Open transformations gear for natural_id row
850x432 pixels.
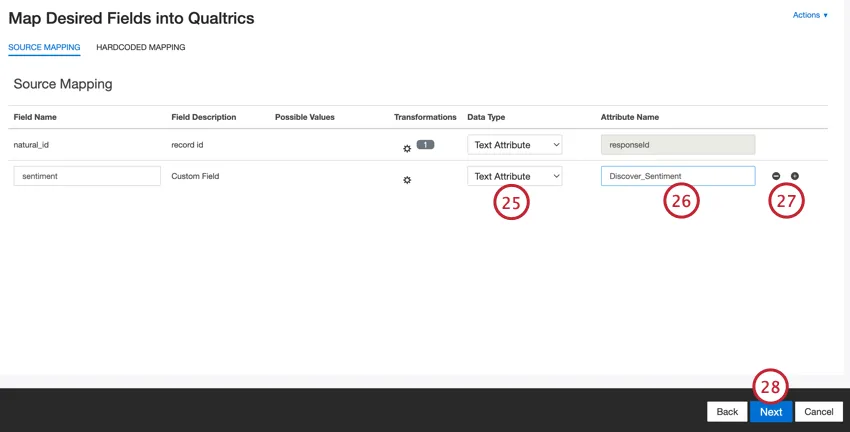[407, 148]
